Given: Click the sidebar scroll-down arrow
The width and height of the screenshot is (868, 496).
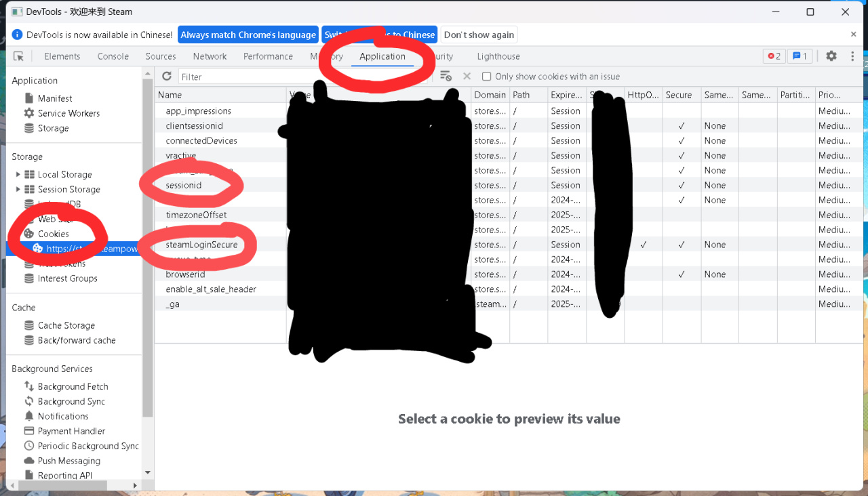Looking at the screenshot, I should [147, 472].
